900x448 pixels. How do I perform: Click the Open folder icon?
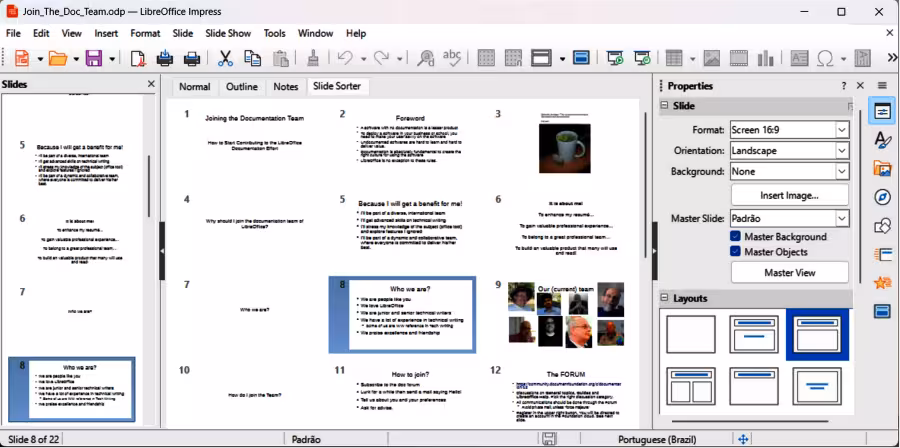(58, 58)
